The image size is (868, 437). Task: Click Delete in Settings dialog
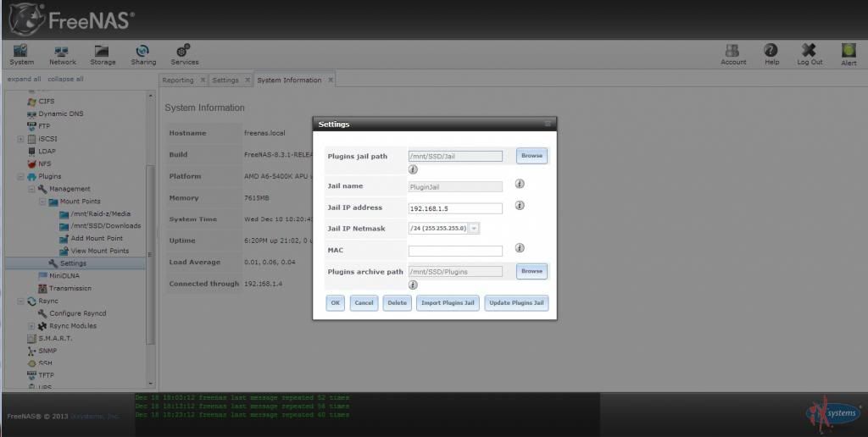(x=397, y=302)
